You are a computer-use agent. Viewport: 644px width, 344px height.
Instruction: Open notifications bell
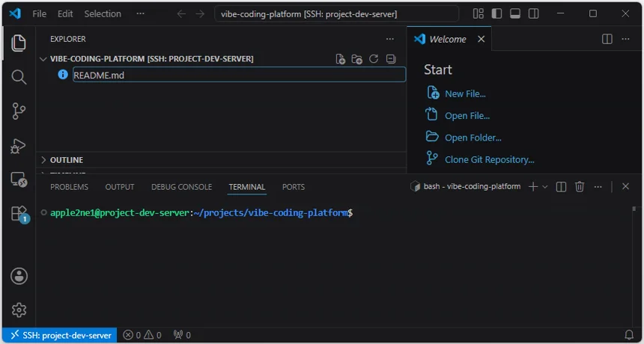(629, 335)
